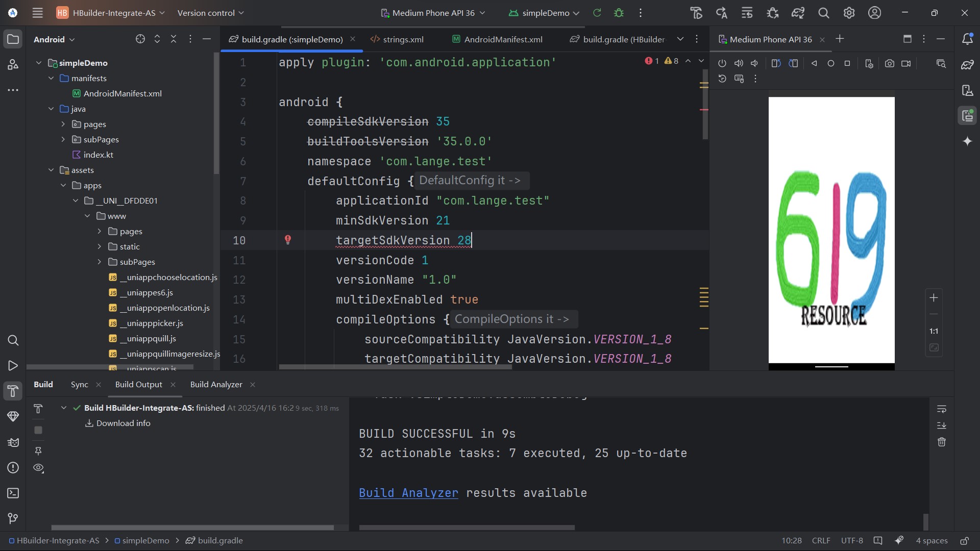Switch to the Build Analyzer tab
Screen dimensions: 980x551
click(x=216, y=385)
